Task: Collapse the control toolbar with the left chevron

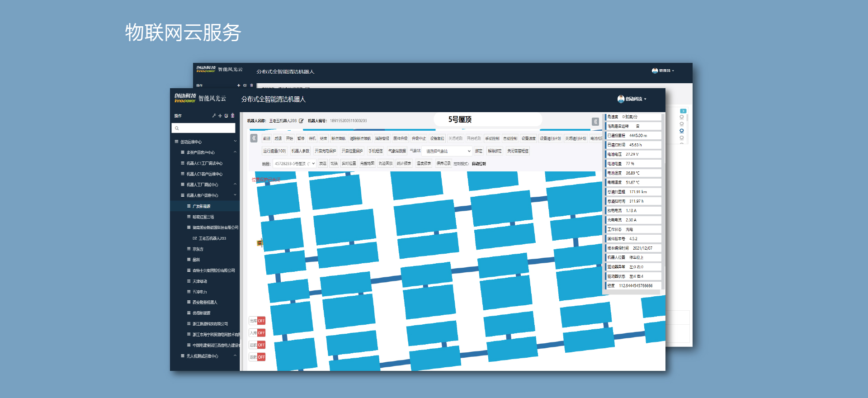Action: pyautogui.click(x=254, y=138)
